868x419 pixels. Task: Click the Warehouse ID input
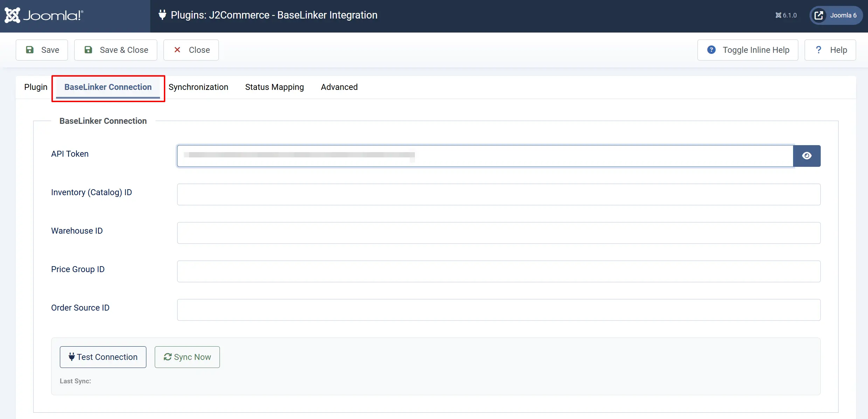coord(499,233)
